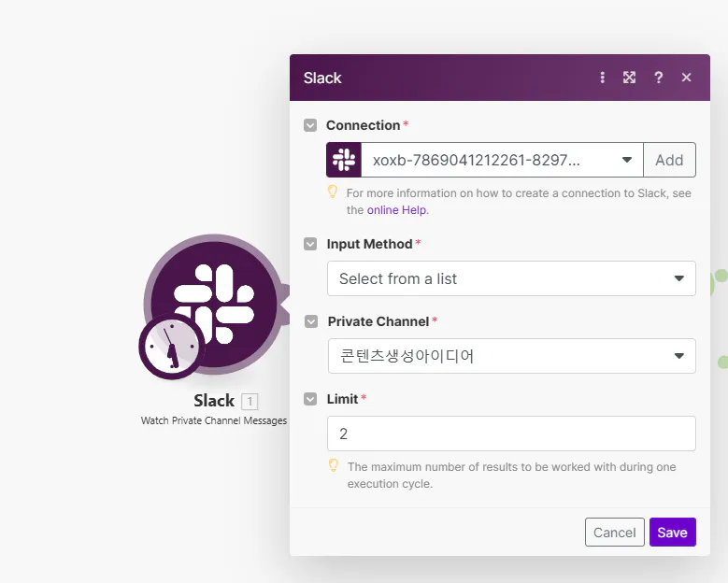This screenshot has height=583, width=728.
Task: Click the 'Connection' field label
Action: pos(364,125)
